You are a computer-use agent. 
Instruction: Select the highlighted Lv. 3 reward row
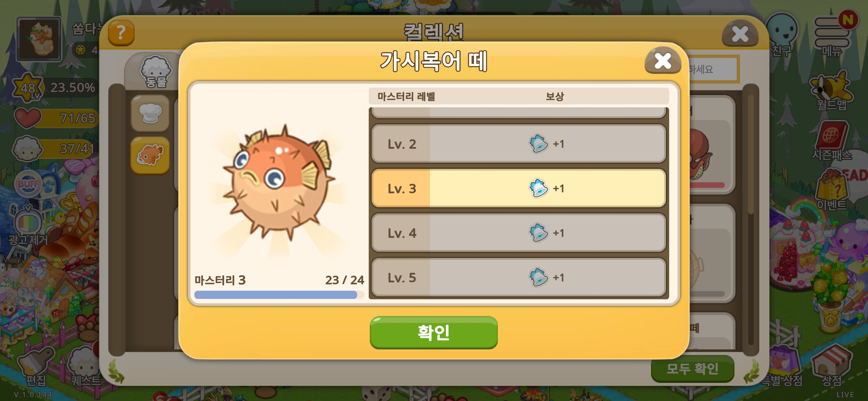click(x=519, y=188)
